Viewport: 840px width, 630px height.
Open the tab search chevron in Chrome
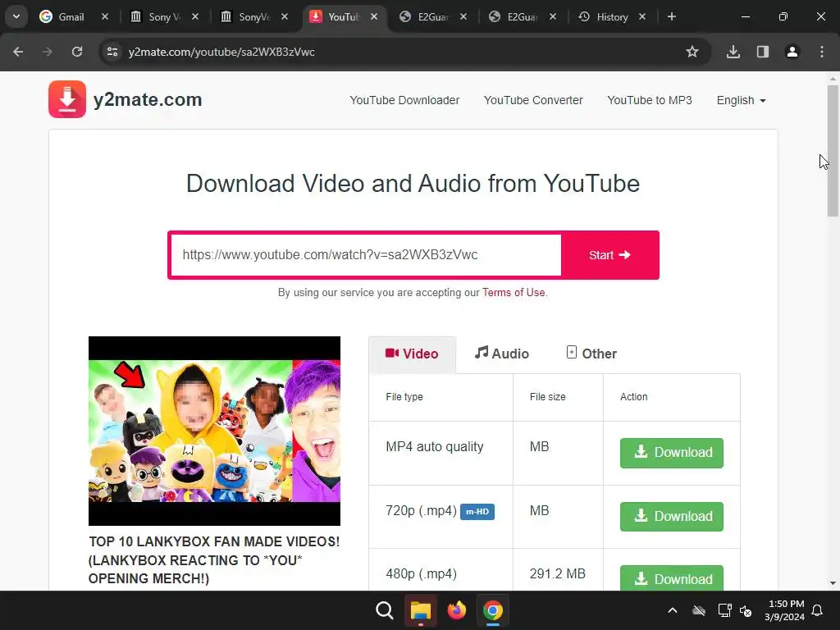(16, 16)
